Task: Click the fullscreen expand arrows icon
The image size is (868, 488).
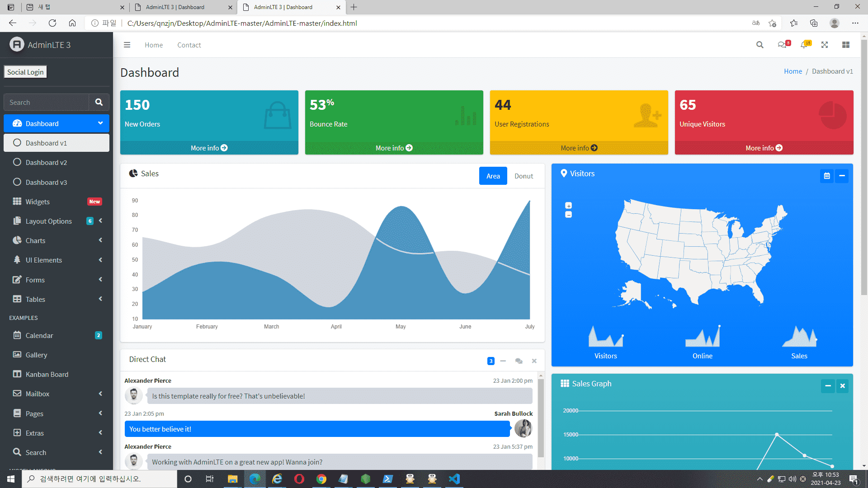Action: point(825,45)
